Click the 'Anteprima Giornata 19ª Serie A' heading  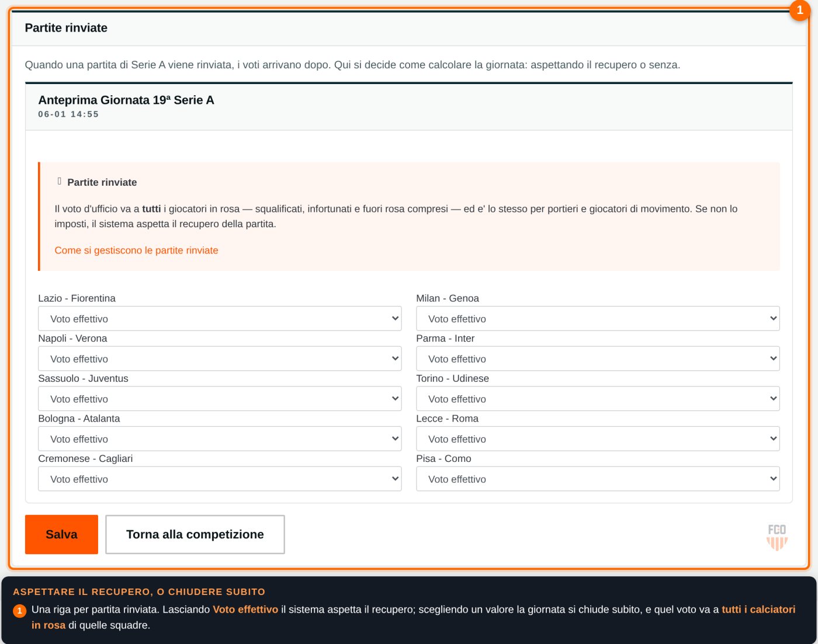coord(126,100)
